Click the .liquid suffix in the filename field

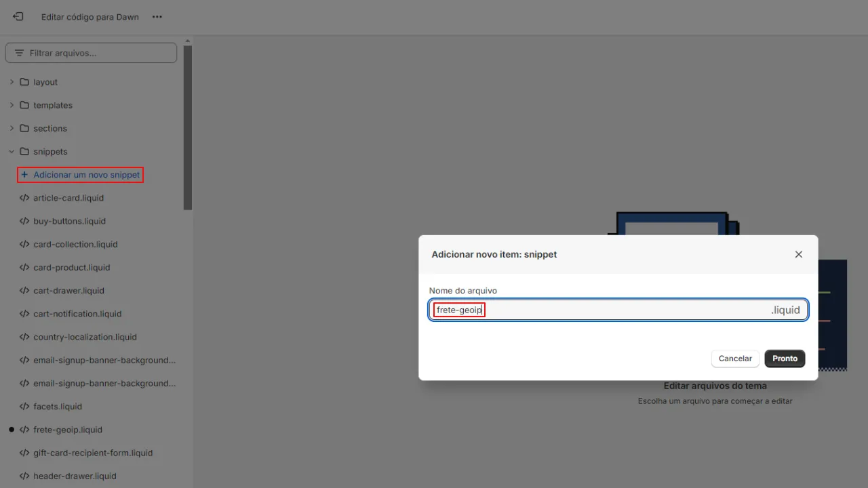click(x=785, y=310)
